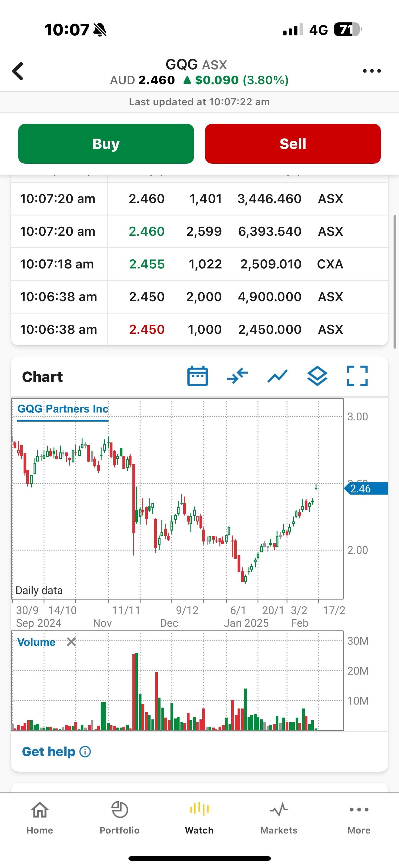This screenshot has width=399, height=868.
Task: Select the trade valued 6,393.540
Action: (270, 232)
